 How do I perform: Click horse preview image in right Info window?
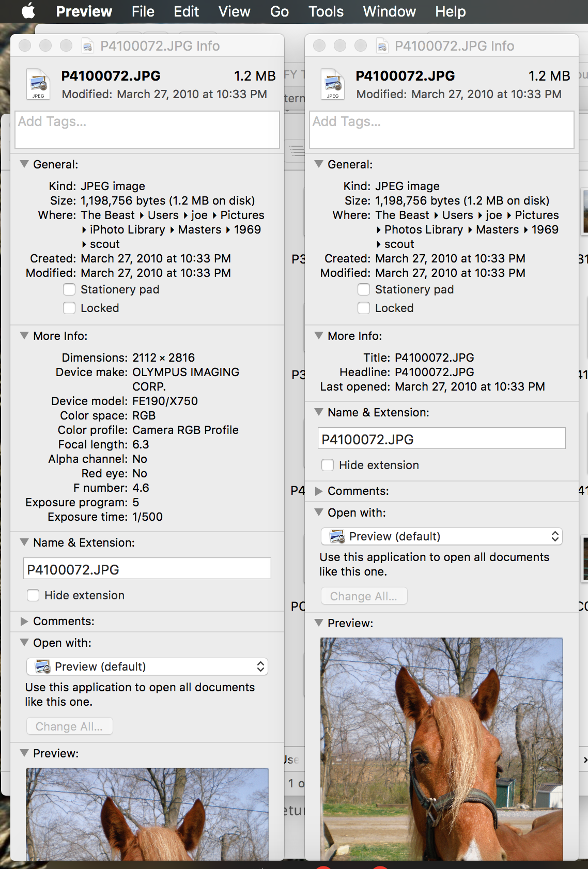[442, 749]
